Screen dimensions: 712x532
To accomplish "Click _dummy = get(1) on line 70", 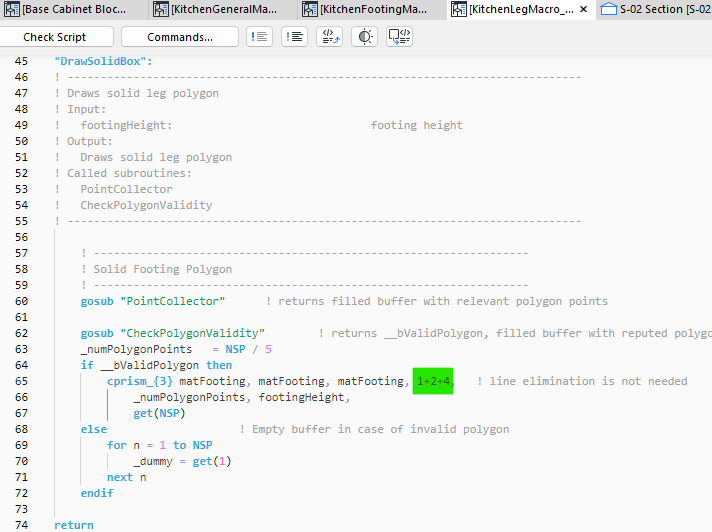I will [x=182, y=461].
